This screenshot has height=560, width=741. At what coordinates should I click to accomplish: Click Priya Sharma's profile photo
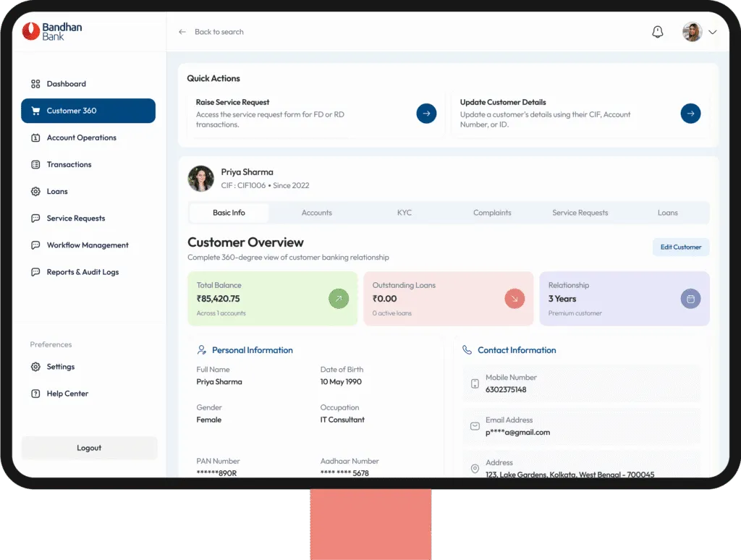coord(200,178)
